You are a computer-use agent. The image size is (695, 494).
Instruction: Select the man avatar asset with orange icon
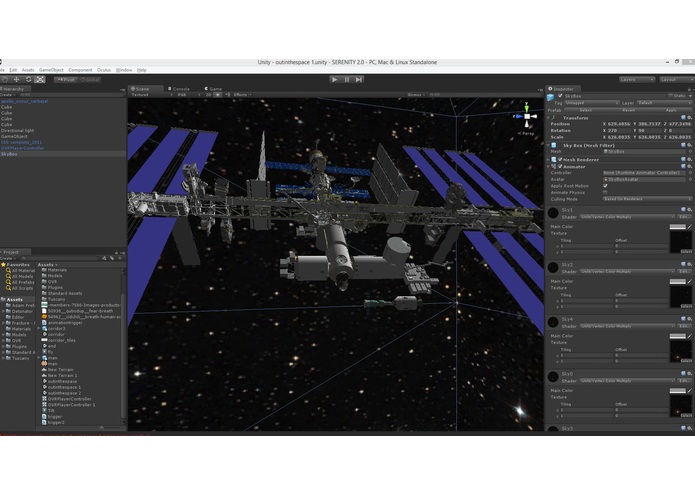pos(50,364)
